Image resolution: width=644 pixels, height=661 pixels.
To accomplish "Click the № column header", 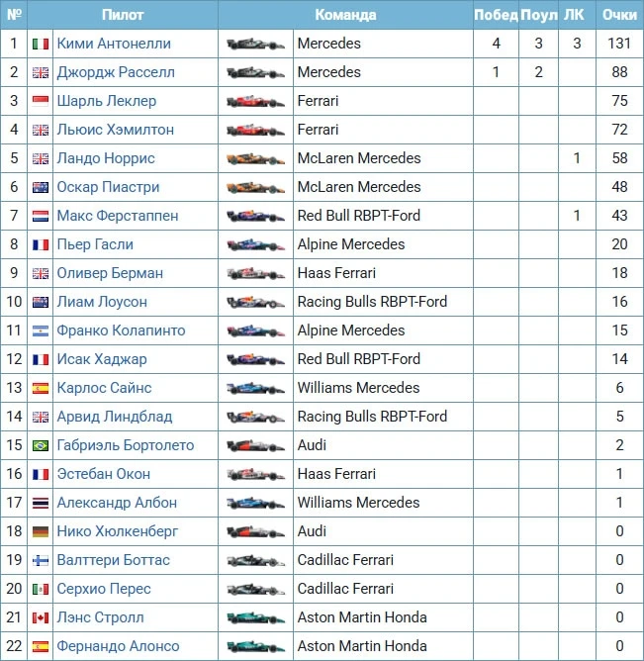I will click(14, 15).
